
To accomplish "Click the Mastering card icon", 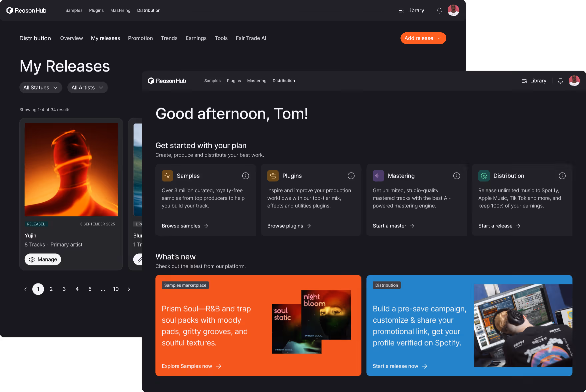I will [x=378, y=176].
